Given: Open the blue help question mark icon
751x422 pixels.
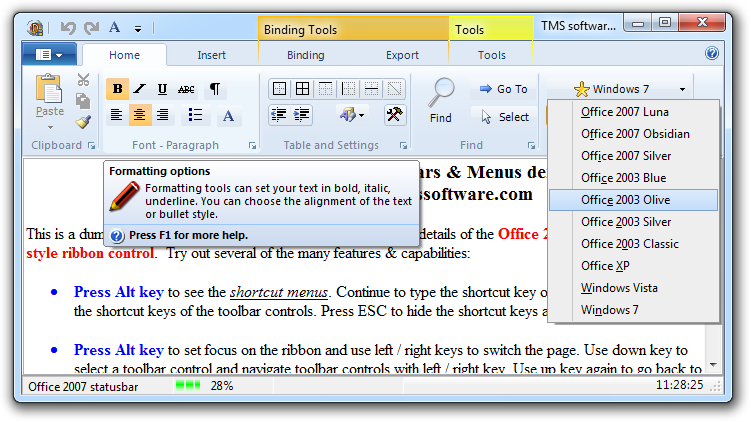Looking at the screenshot, I should (712, 54).
